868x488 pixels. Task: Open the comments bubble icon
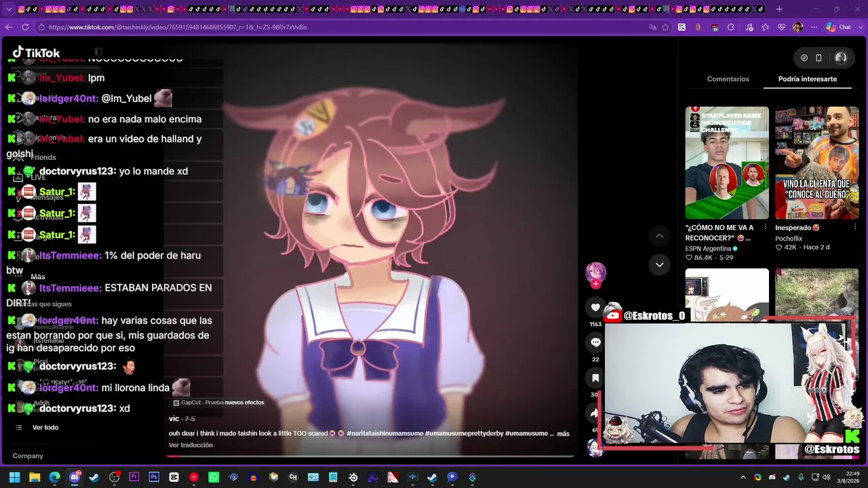click(595, 343)
